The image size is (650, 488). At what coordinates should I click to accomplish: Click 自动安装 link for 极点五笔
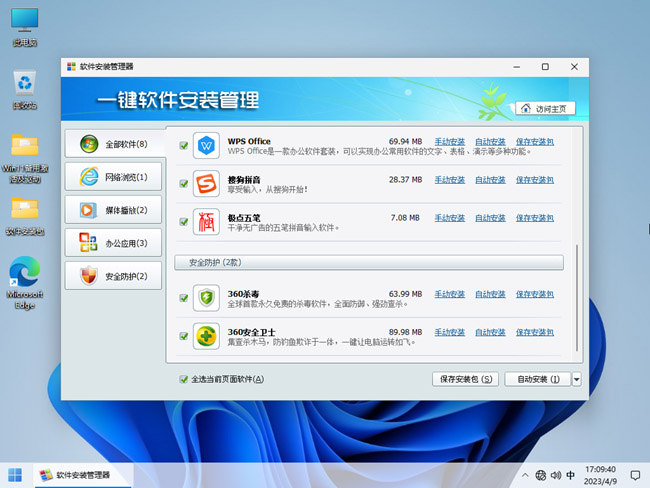(x=490, y=218)
